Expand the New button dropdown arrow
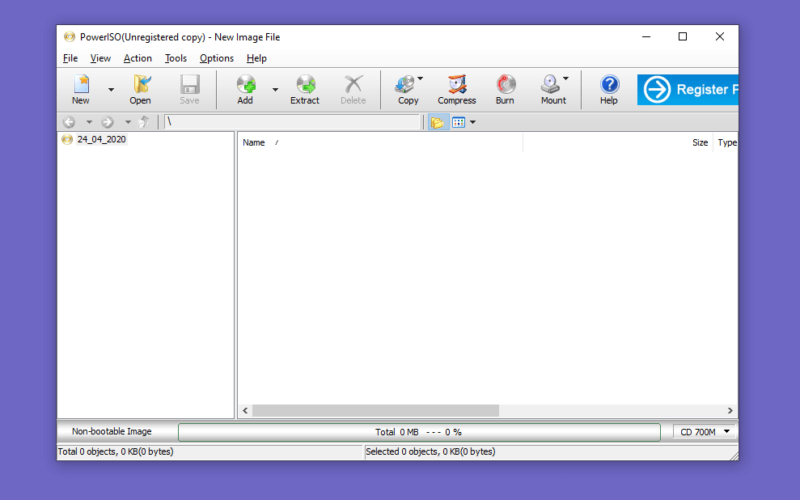This screenshot has height=500, width=800. click(111, 90)
